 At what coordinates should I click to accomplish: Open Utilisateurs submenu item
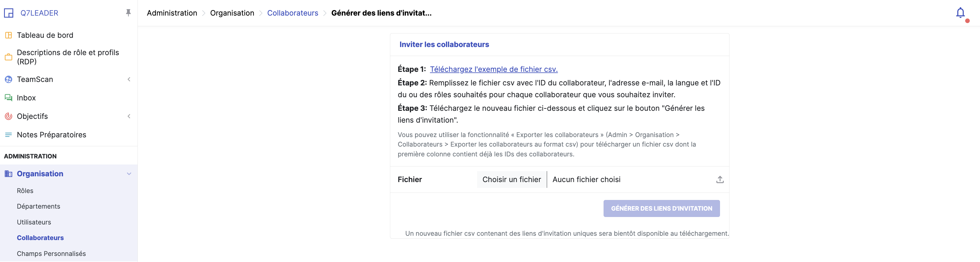[x=34, y=222]
